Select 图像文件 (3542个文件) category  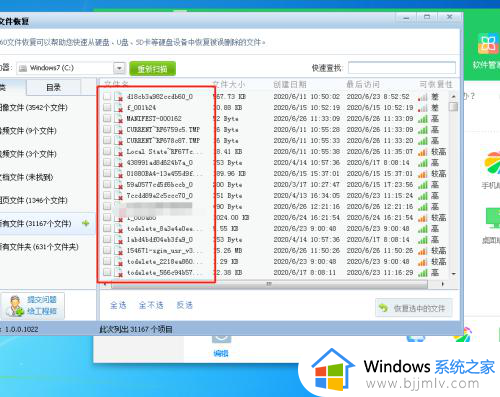[34, 107]
